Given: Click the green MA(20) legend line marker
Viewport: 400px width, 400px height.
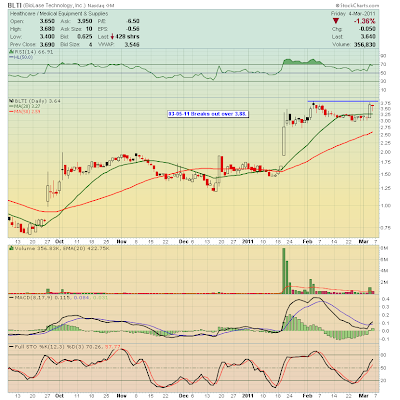Looking at the screenshot, I should point(11,106).
